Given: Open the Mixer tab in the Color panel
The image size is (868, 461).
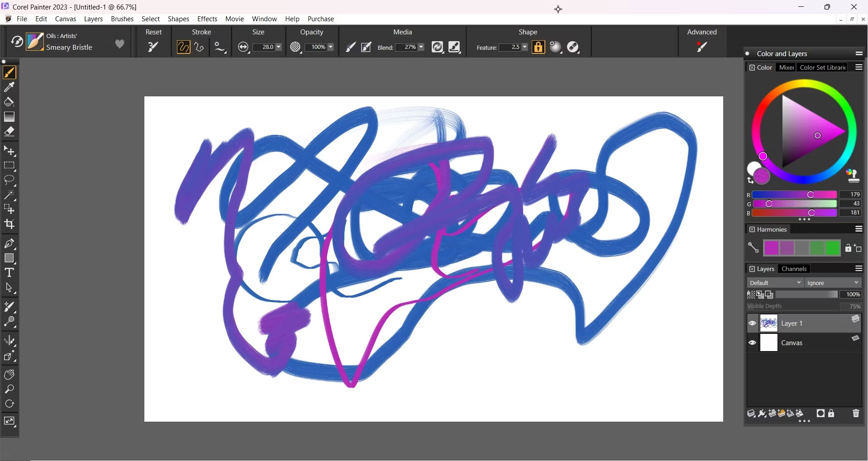Looking at the screenshot, I should click(x=786, y=67).
